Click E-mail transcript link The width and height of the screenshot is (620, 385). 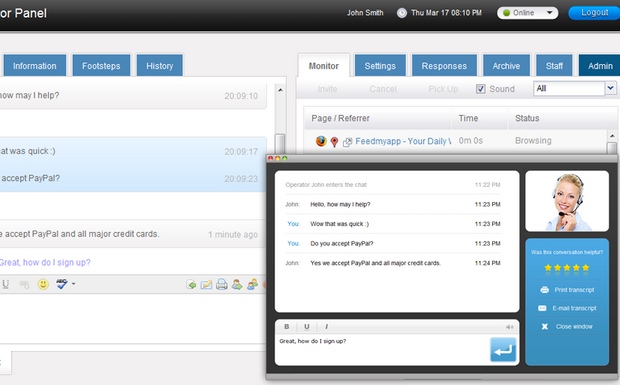click(x=575, y=308)
